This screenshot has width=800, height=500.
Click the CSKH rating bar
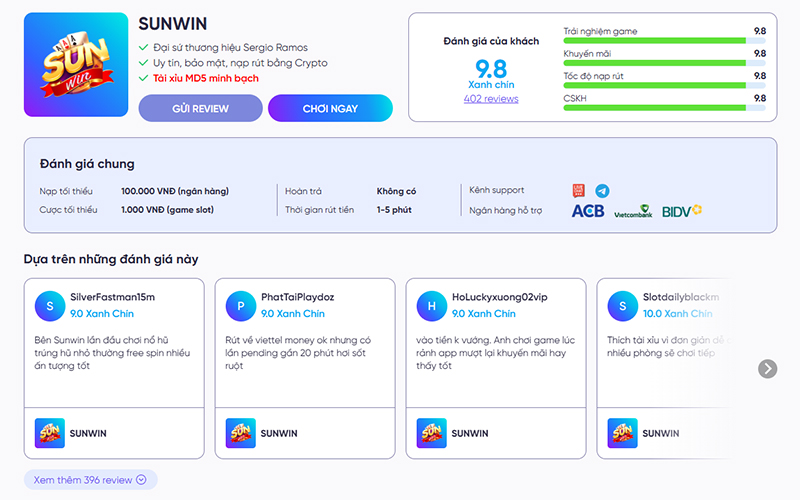pyautogui.click(x=664, y=108)
